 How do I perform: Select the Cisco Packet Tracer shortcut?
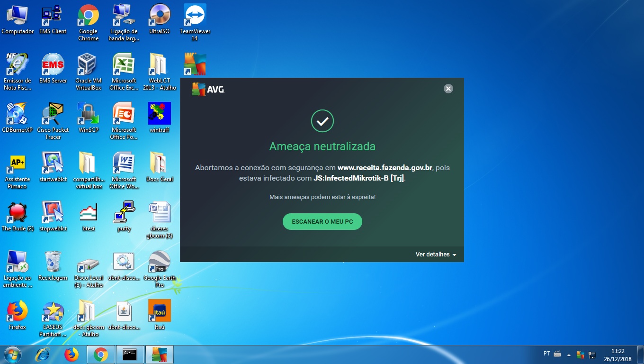(x=53, y=121)
